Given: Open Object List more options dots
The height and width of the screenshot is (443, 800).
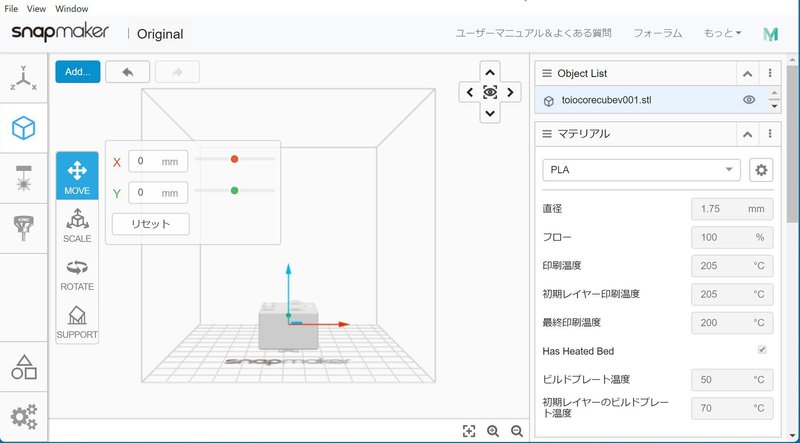Looking at the screenshot, I should (770, 73).
